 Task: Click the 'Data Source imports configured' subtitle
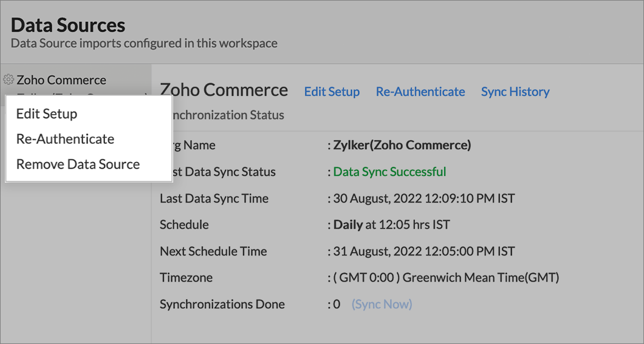[144, 43]
